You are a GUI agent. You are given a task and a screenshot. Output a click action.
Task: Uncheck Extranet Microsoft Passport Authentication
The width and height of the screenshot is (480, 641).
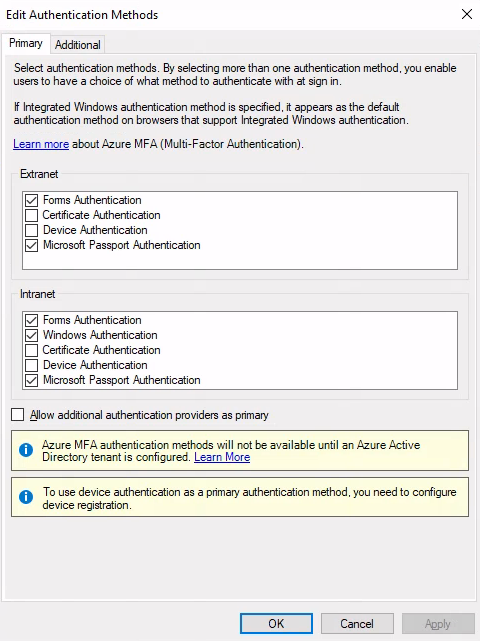click(x=31, y=245)
